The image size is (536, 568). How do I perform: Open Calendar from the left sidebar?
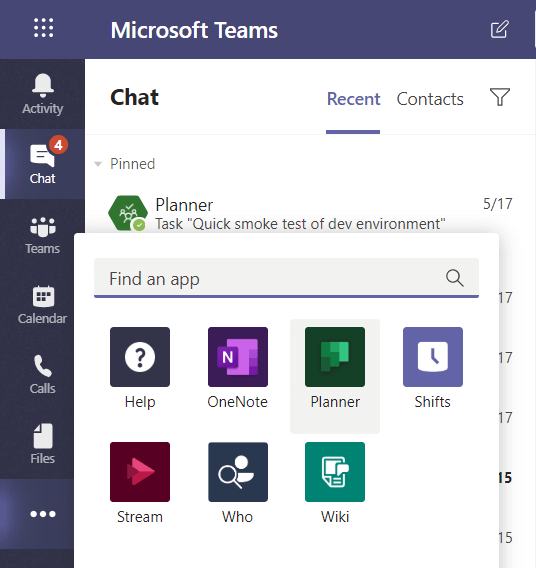(42, 304)
